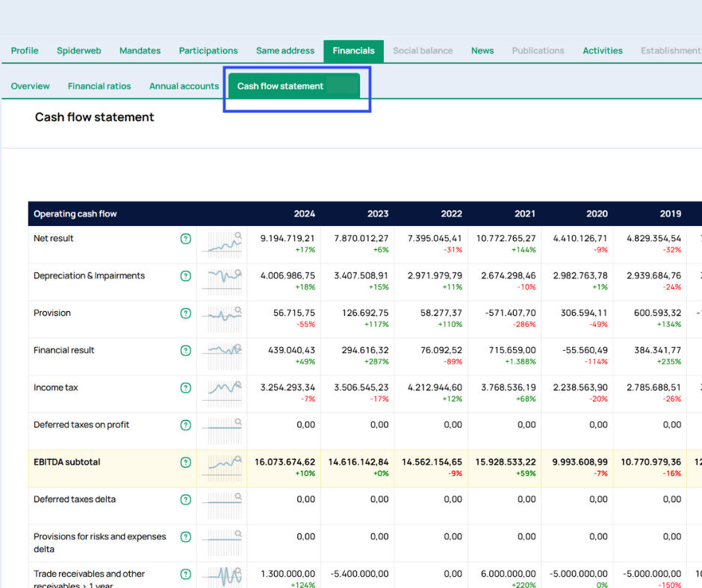Open the News tab

point(482,51)
